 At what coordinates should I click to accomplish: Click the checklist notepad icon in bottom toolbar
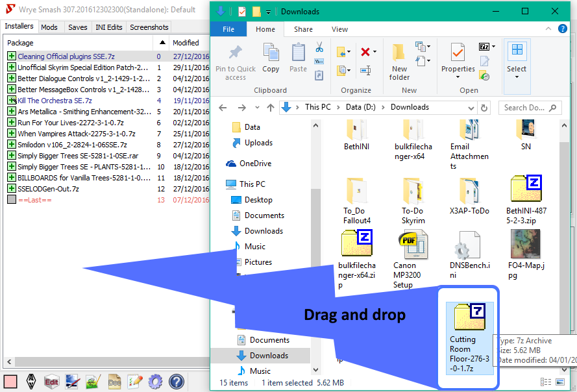135,382
